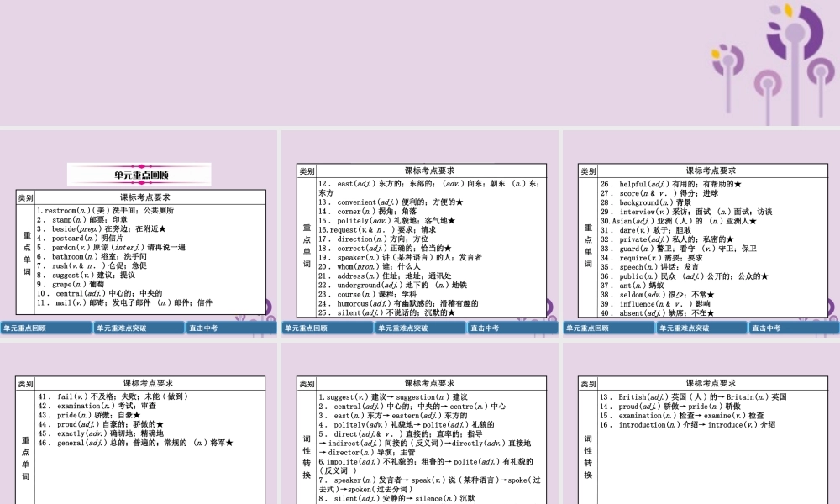Select the row '20. whom(pron.)谁;什么人'
The height and width of the screenshot is (504, 840).
tap(370, 267)
